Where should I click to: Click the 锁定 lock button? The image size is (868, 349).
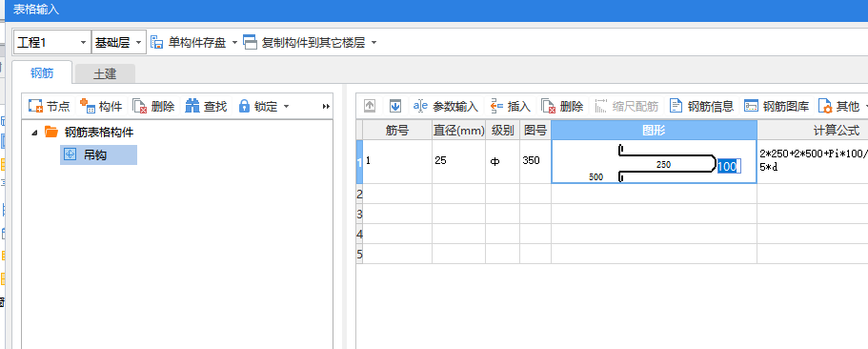(258, 107)
